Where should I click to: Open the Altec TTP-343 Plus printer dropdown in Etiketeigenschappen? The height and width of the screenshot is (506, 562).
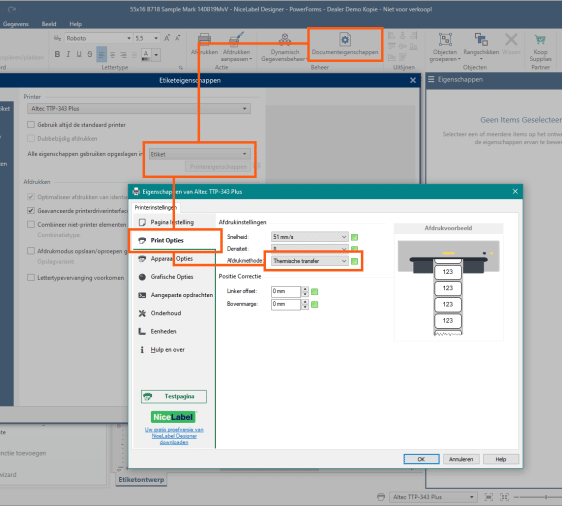point(139,109)
